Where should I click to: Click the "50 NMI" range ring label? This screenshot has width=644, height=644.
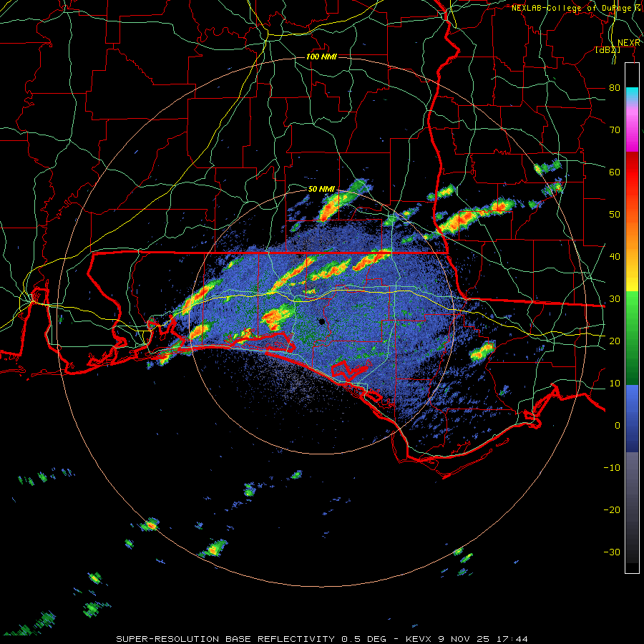coord(321,190)
